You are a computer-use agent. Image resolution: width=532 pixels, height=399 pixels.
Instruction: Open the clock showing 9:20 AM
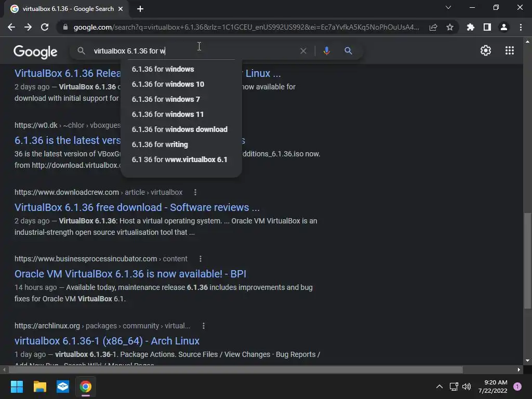coord(493,387)
